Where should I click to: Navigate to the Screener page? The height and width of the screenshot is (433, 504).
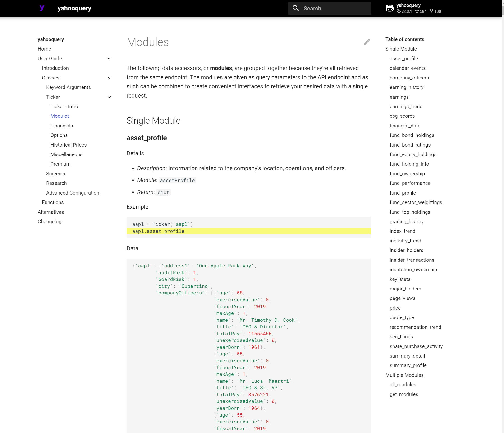tap(56, 174)
